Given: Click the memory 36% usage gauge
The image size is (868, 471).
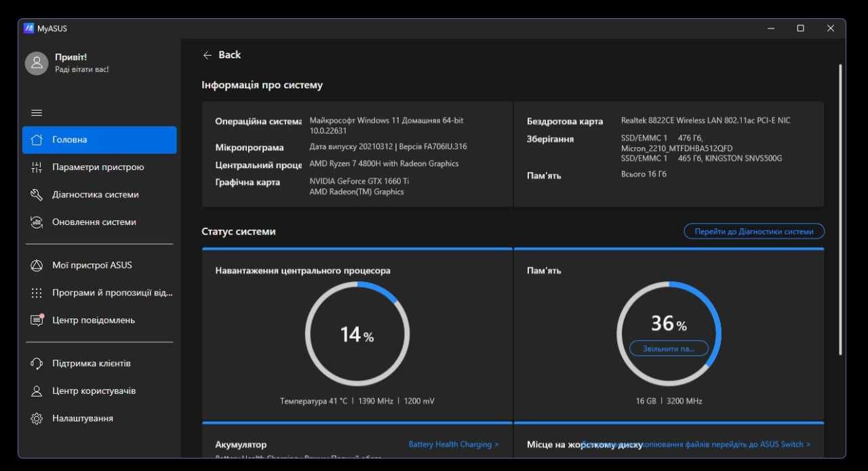Looking at the screenshot, I should 669,333.
